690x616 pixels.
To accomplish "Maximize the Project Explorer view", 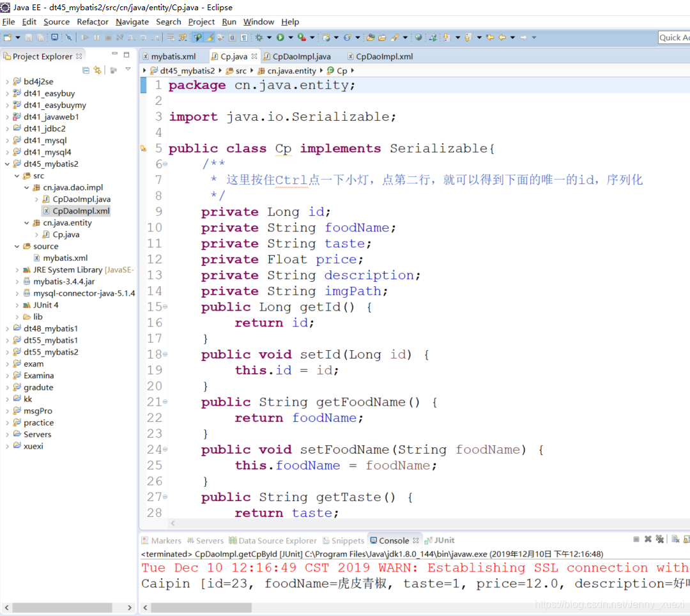I will 126,54.
